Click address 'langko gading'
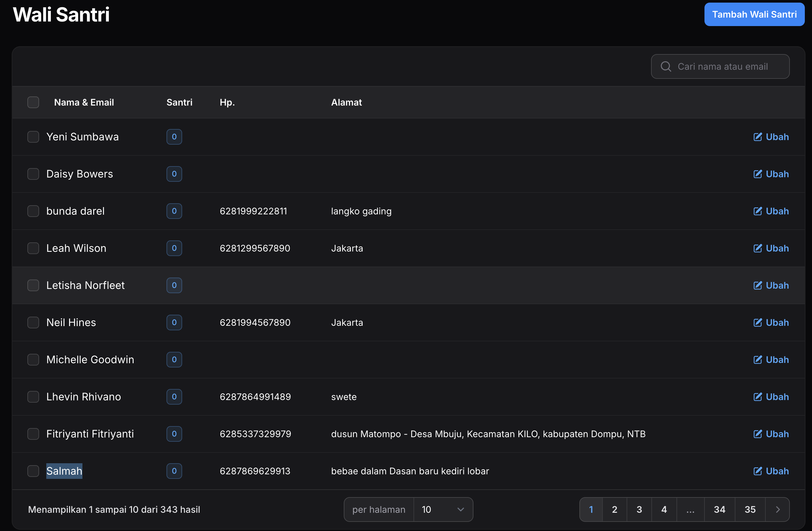This screenshot has height=531, width=812. (361, 211)
